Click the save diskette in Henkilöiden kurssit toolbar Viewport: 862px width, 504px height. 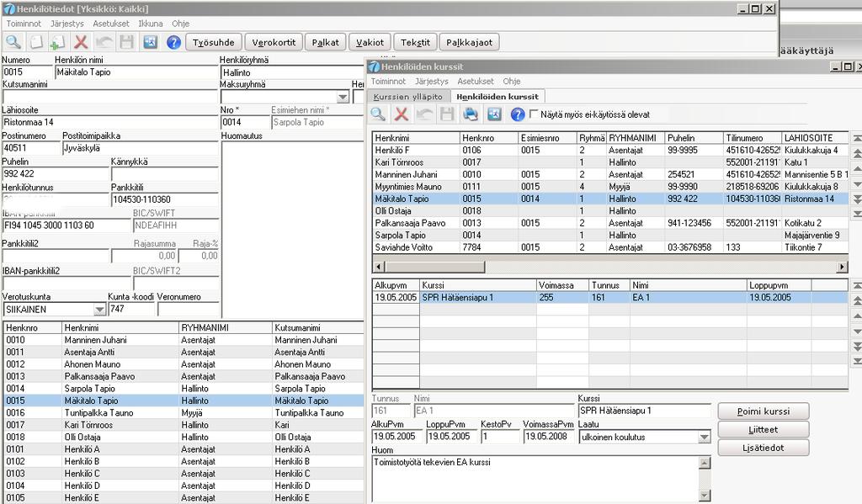[447, 114]
